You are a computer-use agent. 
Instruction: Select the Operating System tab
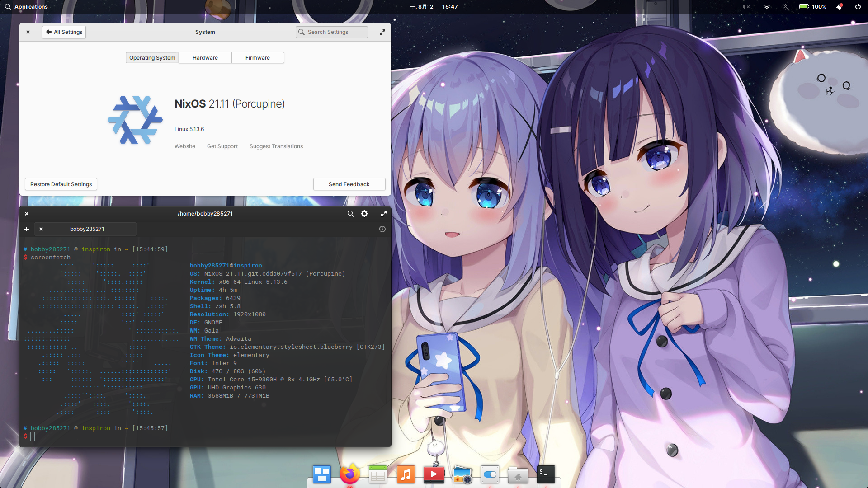click(152, 58)
